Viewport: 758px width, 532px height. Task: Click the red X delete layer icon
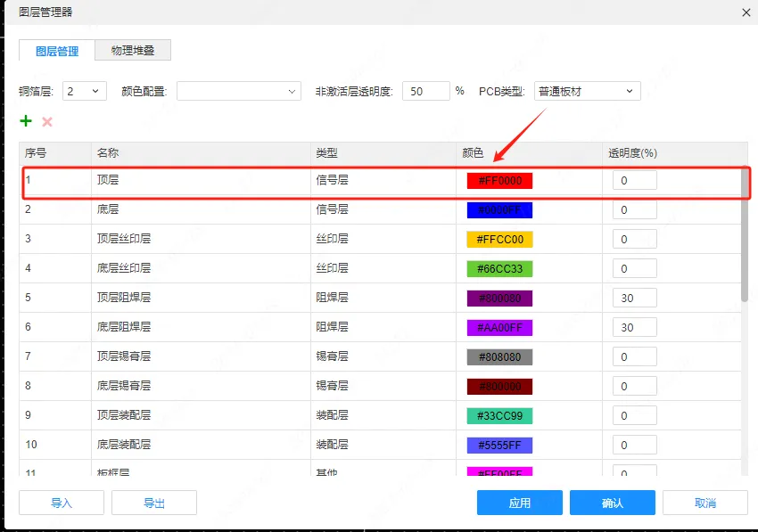point(47,121)
